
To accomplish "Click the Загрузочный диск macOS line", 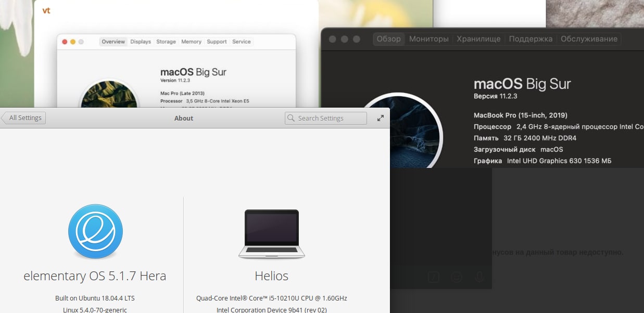I will point(519,150).
